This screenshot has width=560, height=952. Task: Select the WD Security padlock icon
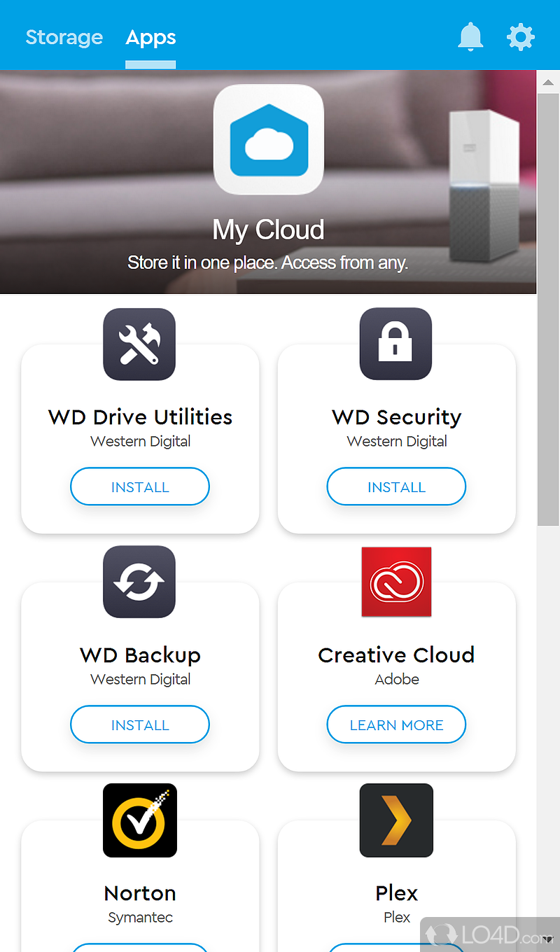coord(396,344)
